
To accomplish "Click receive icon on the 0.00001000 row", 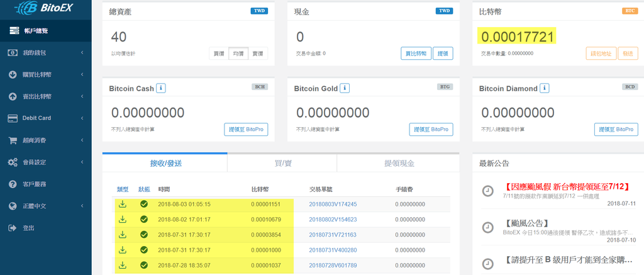I will tap(123, 250).
